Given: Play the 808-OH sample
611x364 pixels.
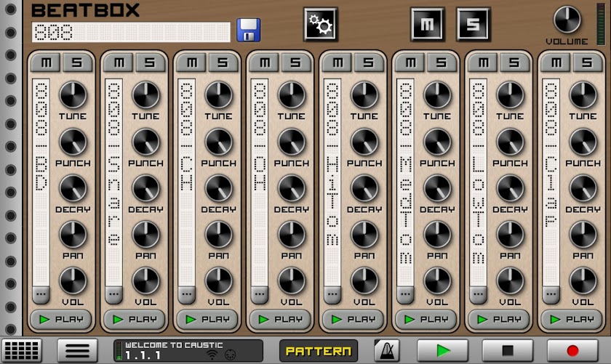Looking at the screenshot, I should coord(279,320).
